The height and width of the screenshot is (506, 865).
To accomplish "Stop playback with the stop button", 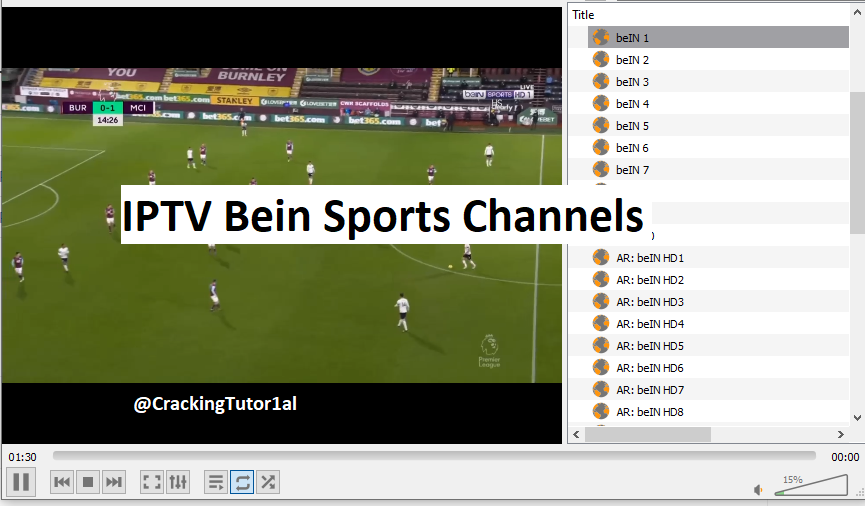I will (88, 482).
